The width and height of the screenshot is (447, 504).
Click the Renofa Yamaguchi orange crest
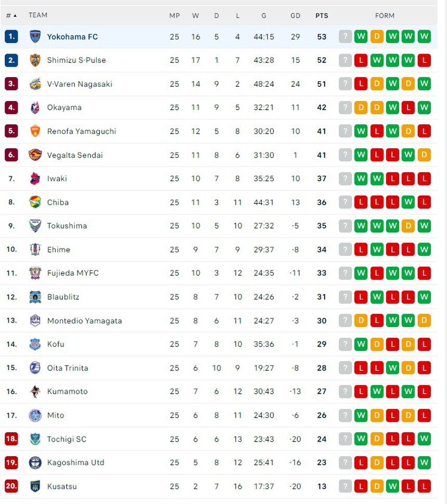tap(35, 131)
